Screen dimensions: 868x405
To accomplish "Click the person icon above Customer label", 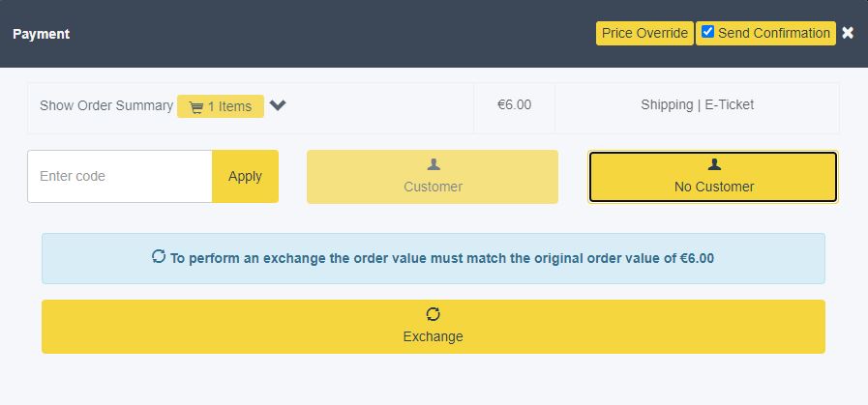I will 434,164.
